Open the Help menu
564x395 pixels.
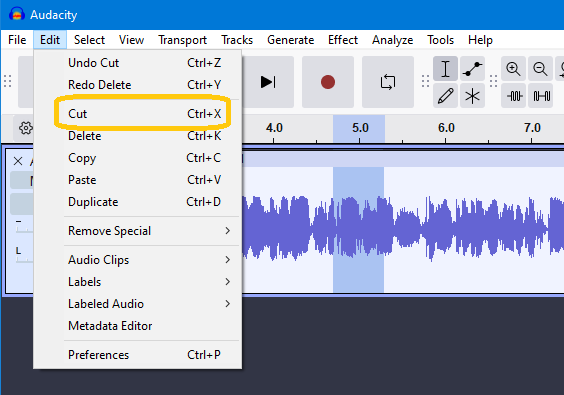(x=480, y=40)
